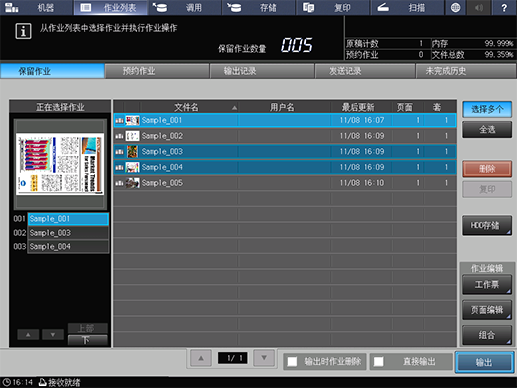Select 002 Sample_003 in selected jobs panel
The height and width of the screenshot is (388, 517).
(x=68, y=233)
